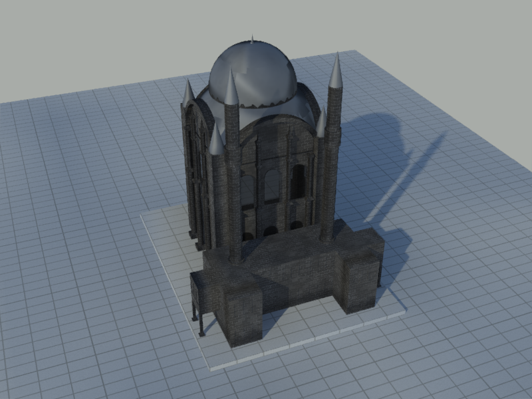This screenshot has width=532, height=399.
Task: Click the thin finial spike atop the dome
Action: point(252,39)
